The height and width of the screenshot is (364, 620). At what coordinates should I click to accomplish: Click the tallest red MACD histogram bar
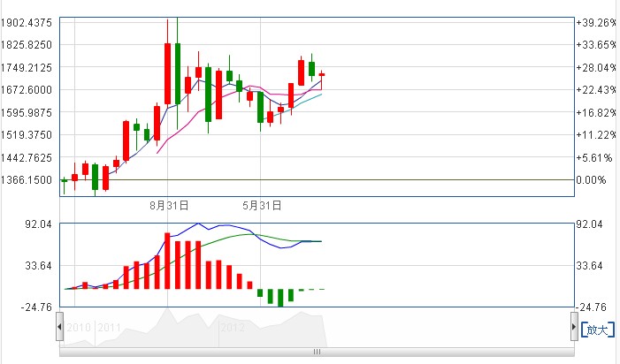click(x=167, y=261)
